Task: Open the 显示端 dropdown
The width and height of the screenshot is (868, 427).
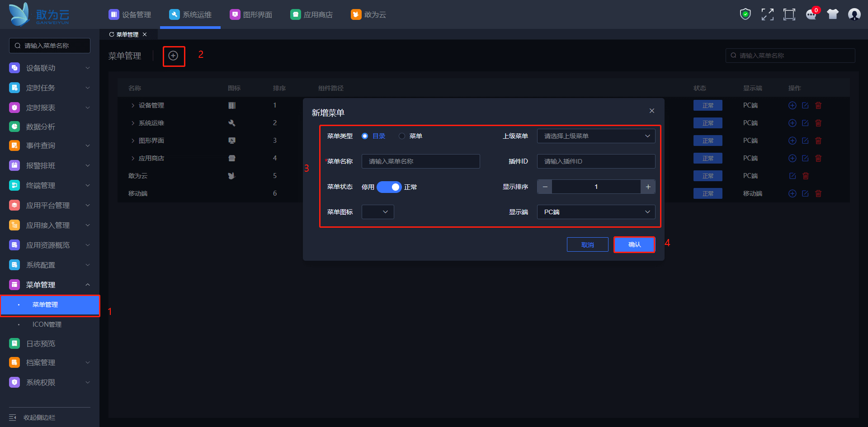Action: (596, 212)
